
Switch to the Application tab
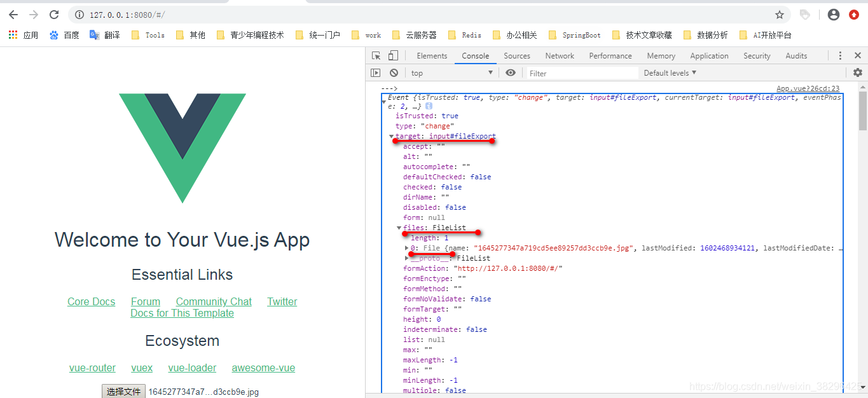(709, 56)
